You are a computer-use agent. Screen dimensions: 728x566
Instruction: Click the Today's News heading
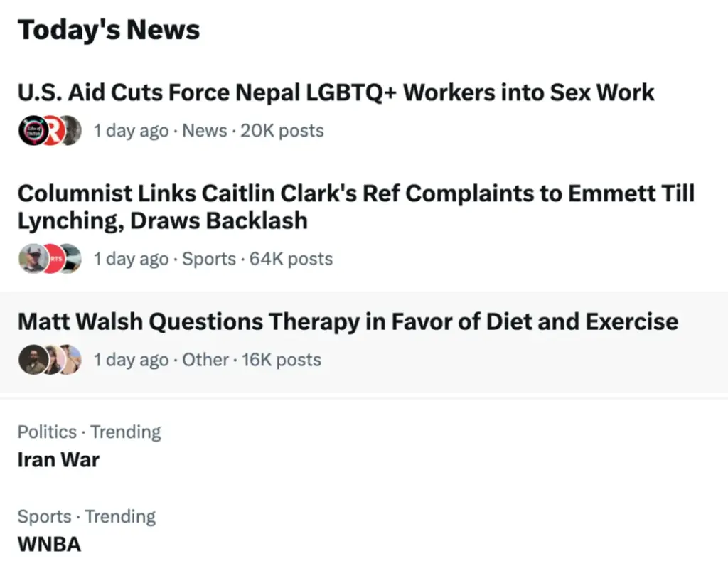tap(109, 30)
